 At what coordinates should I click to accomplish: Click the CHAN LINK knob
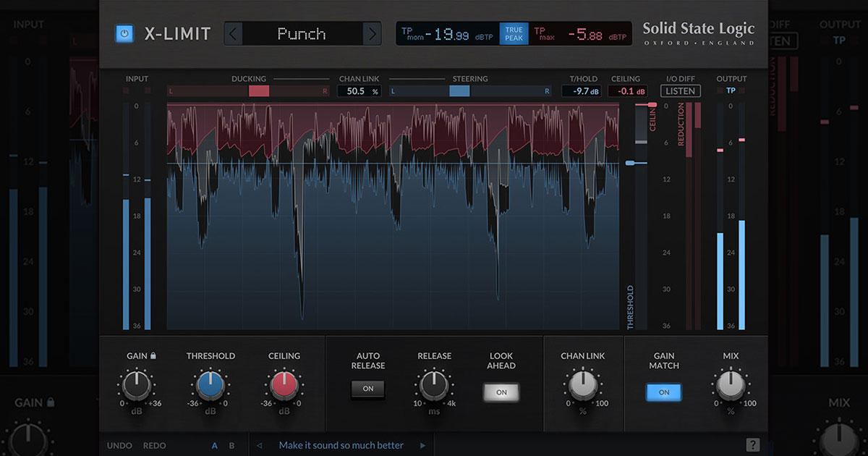point(583,386)
